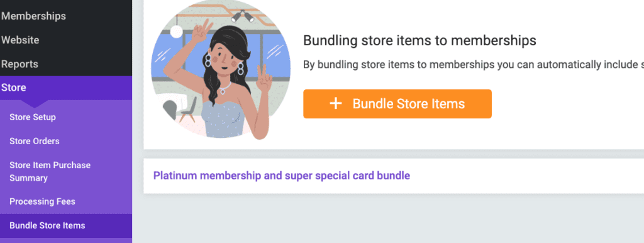
Task: Click the Bundling store items to memberships heading
Action: pos(419,41)
